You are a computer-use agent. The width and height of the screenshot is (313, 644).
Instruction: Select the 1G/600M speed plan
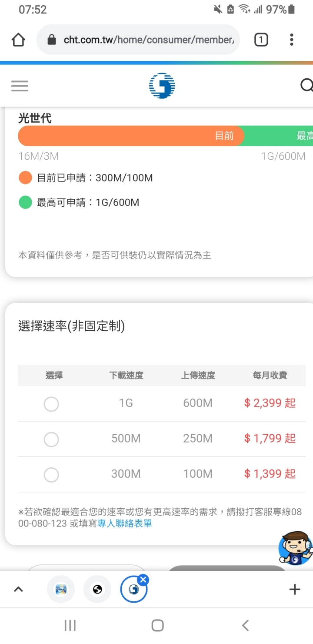point(51,404)
